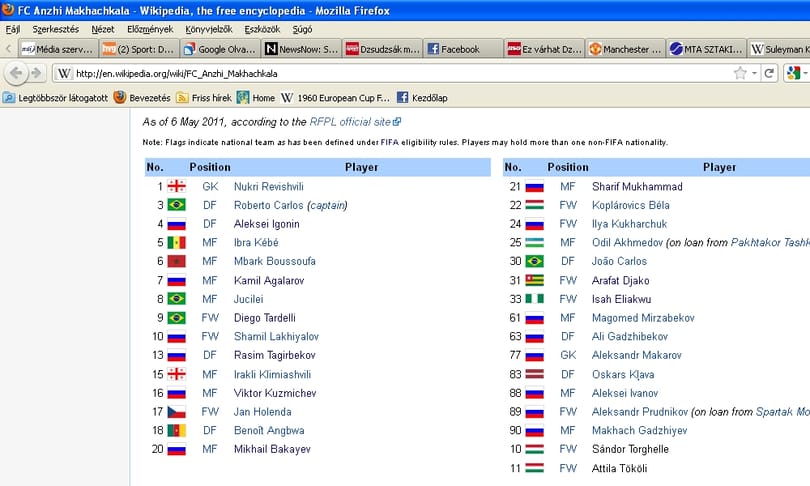Click the Morocco flag beside Mbark Boussoufa
The image size is (810, 486).
click(176, 261)
